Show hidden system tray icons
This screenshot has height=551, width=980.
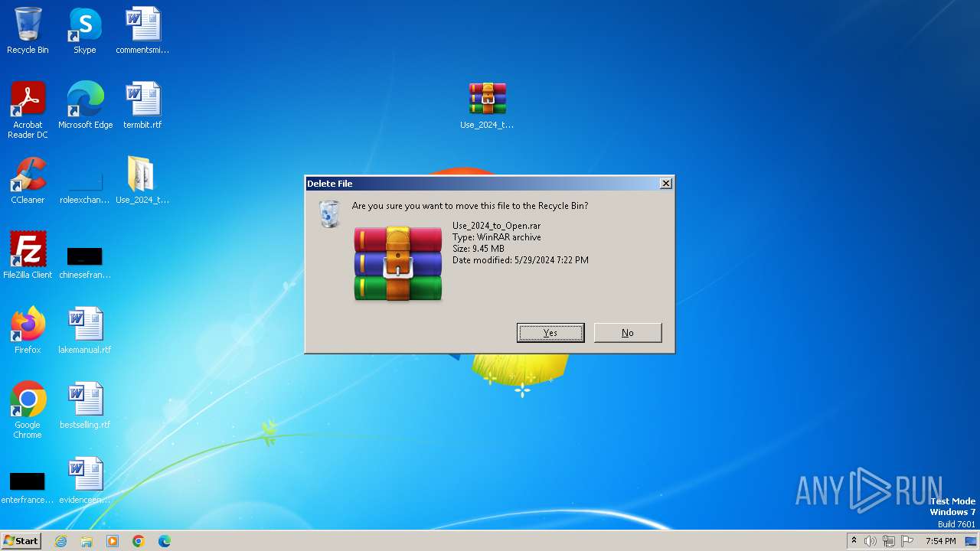[x=854, y=541]
